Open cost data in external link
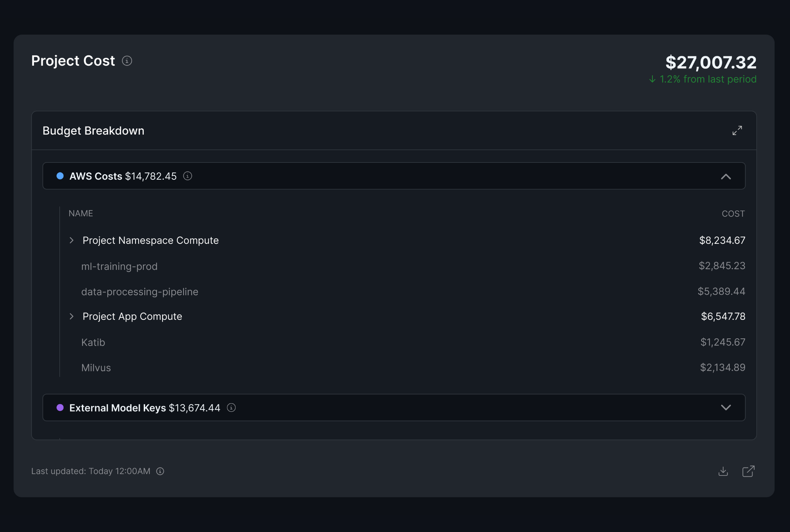This screenshot has height=532, width=790. pos(748,471)
